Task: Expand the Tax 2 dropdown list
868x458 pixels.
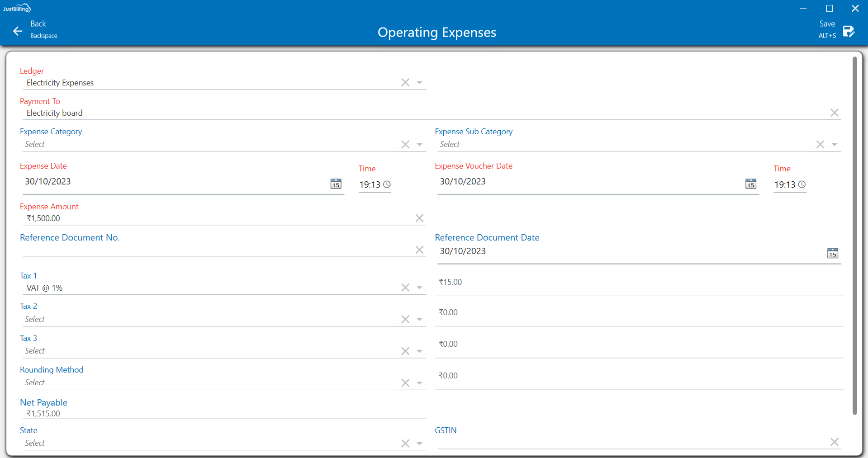Action: [420, 320]
